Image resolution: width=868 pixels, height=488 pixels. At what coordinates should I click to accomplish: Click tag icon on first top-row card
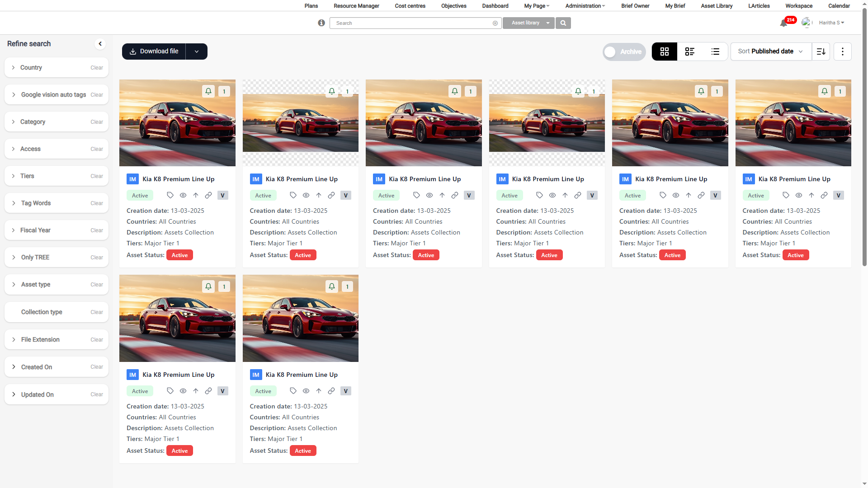pyautogui.click(x=170, y=195)
